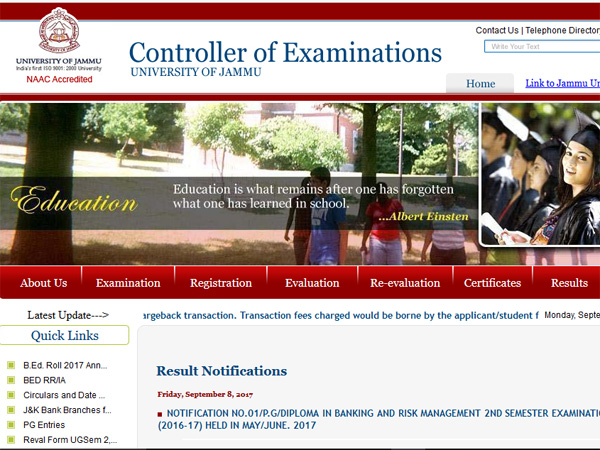Open the About Us menu

43,283
